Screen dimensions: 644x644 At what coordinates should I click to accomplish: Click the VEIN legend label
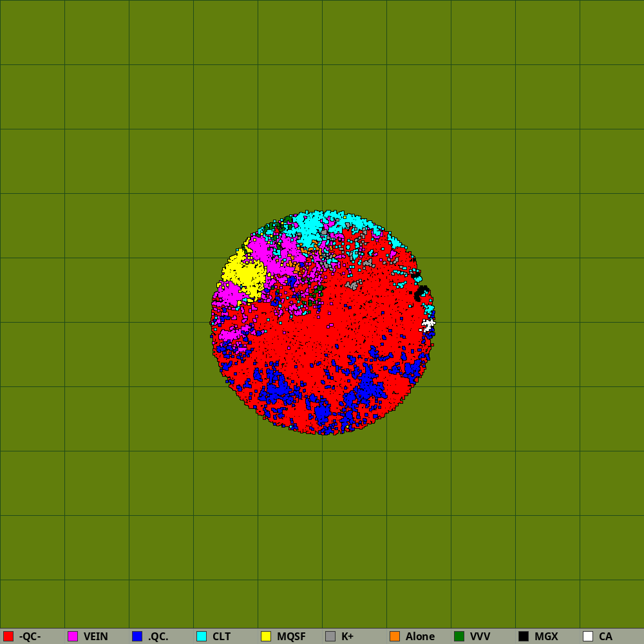(96, 637)
